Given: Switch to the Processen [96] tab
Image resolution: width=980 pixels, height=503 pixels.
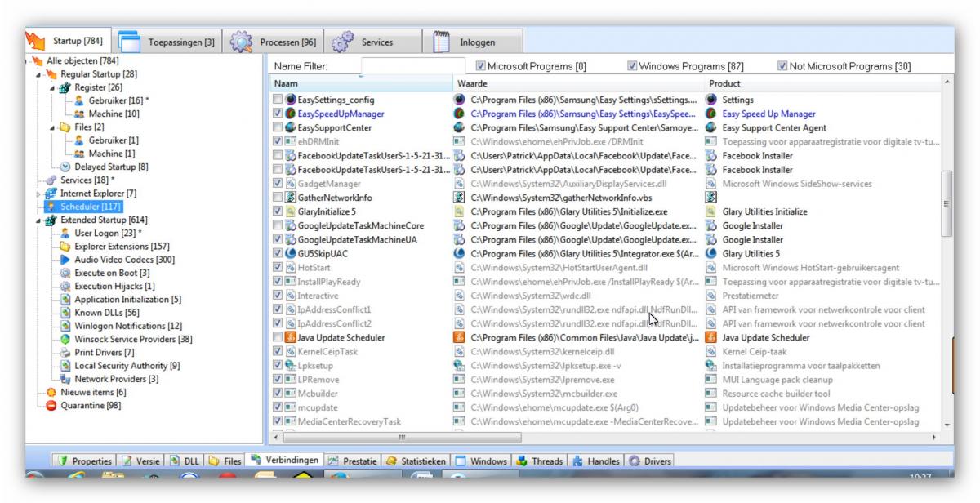Looking at the screenshot, I should point(274,42).
